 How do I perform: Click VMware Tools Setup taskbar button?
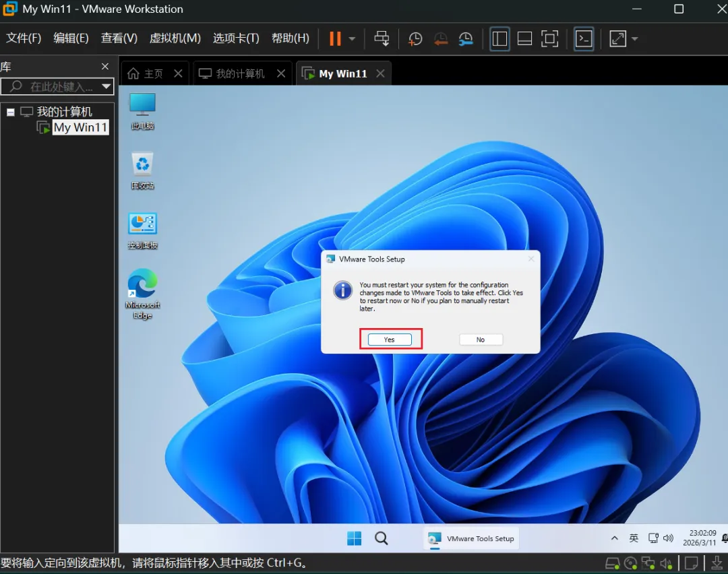point(471,538)
